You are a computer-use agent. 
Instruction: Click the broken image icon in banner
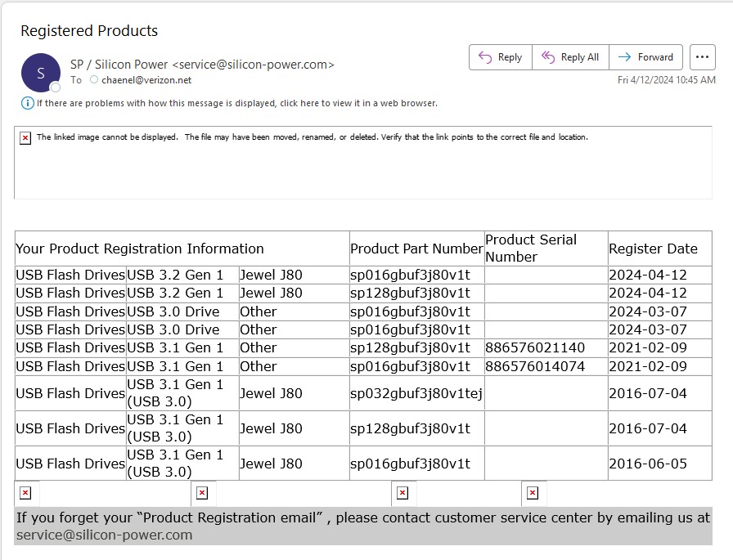(x=25, y=138)
